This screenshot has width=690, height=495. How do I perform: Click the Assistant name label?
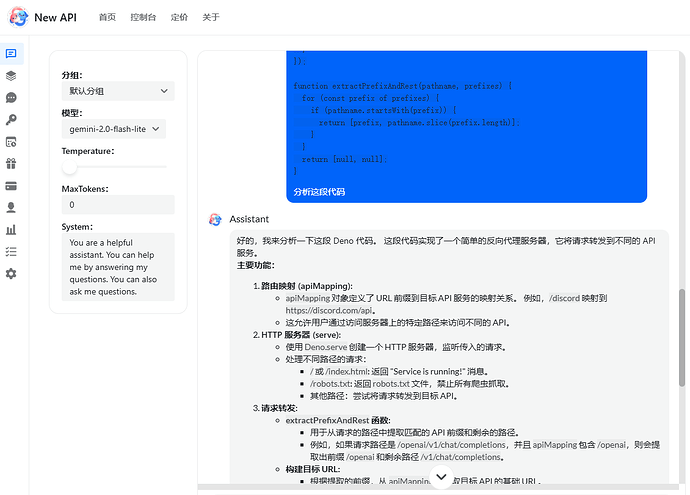coord(249,219)
